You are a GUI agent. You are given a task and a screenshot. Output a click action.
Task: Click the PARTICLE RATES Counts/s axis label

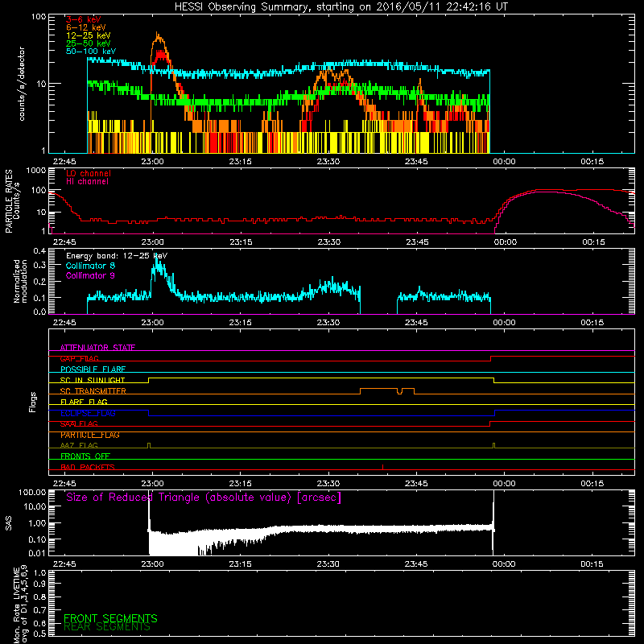point(12,201)
